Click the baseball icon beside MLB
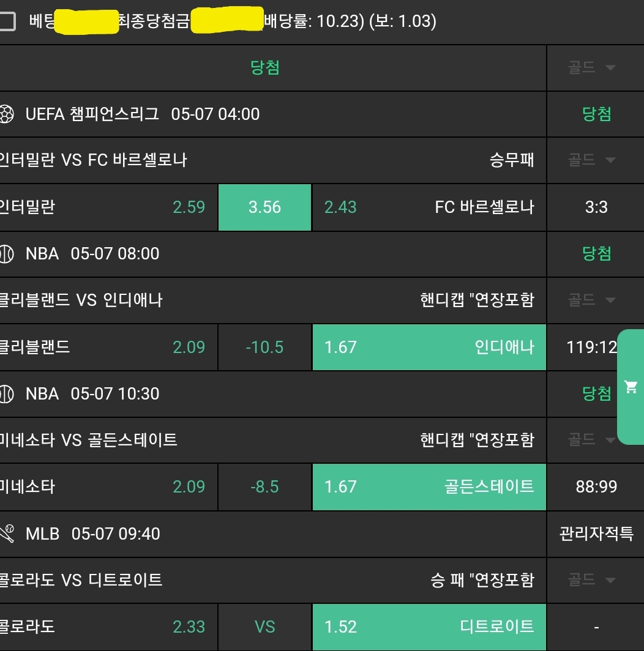This screenshot has height=651, width=644. [x=6, y=534]
